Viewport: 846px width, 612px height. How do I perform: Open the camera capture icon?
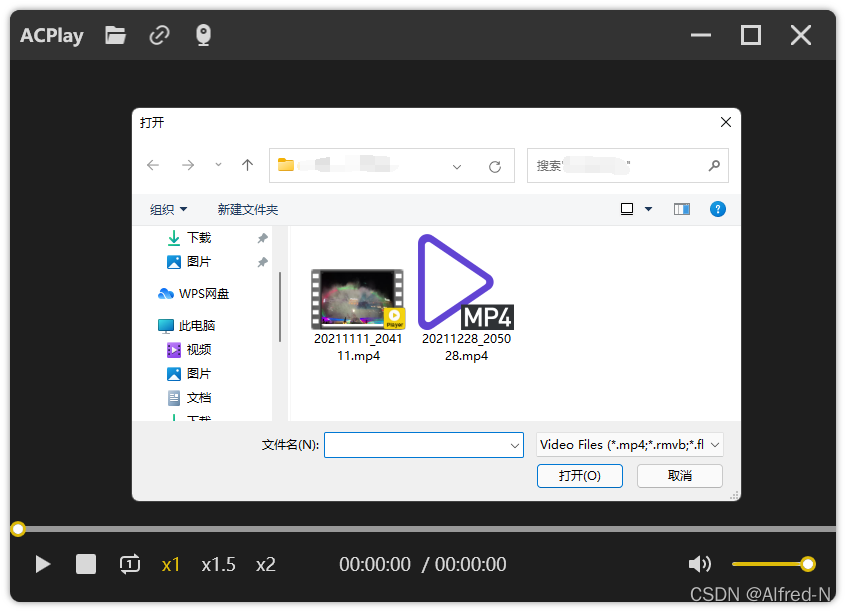pyautogui.click(x=202, y=35)
